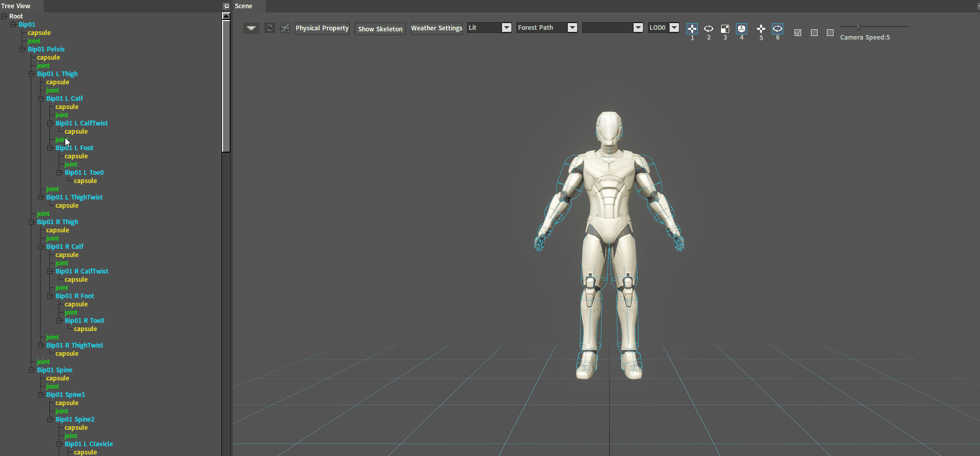
Task: Select the tool icon labeled 4
Action: coord(742,29)
